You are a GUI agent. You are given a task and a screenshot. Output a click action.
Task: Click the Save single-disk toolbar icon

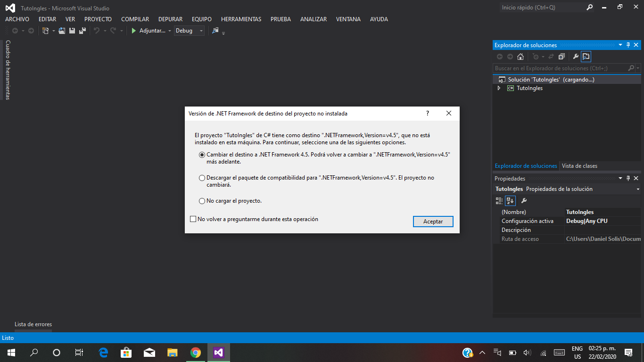pos(72,31)
